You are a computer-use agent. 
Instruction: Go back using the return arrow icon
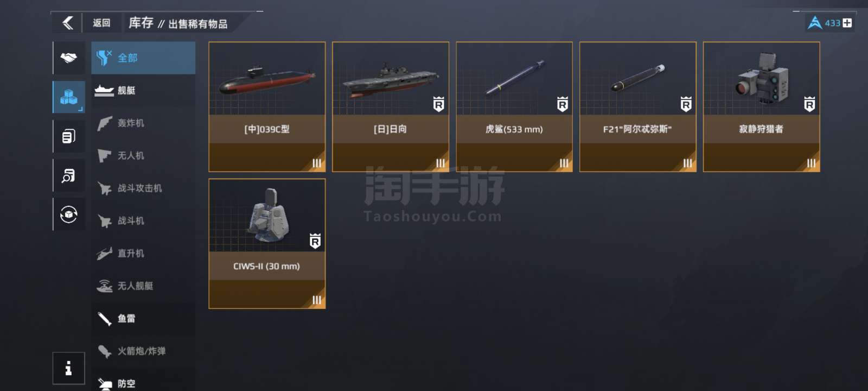(x=68, y=23)
